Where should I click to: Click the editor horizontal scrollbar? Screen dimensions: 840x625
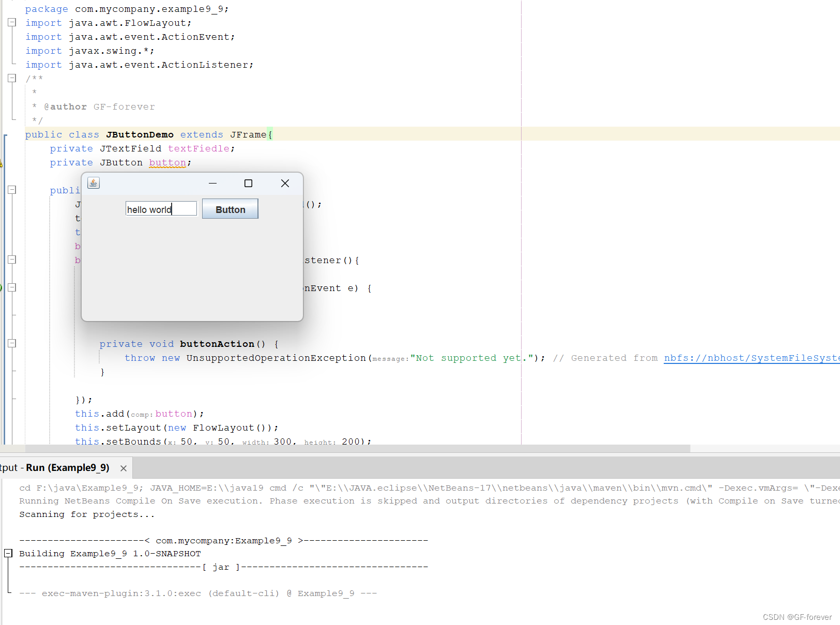click(x=358, y=449)
